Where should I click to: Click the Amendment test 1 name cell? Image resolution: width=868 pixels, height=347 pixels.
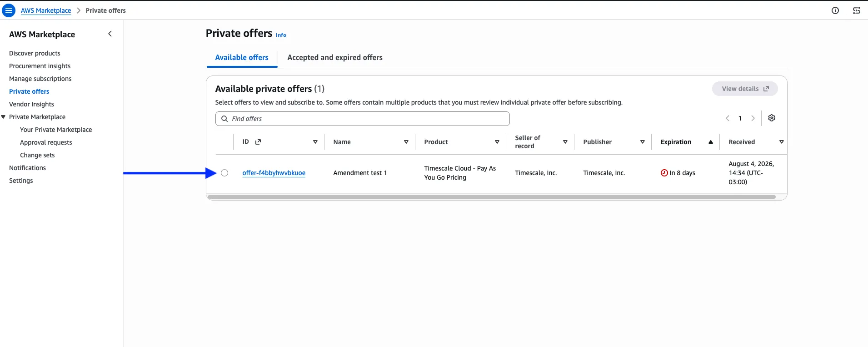pos(360,173)
